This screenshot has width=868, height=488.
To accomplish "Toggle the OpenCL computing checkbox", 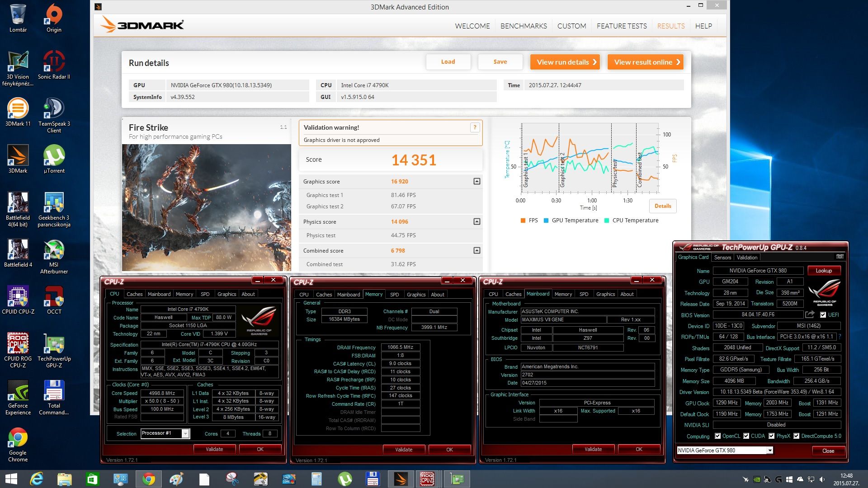I will click(x=717, y=436).
